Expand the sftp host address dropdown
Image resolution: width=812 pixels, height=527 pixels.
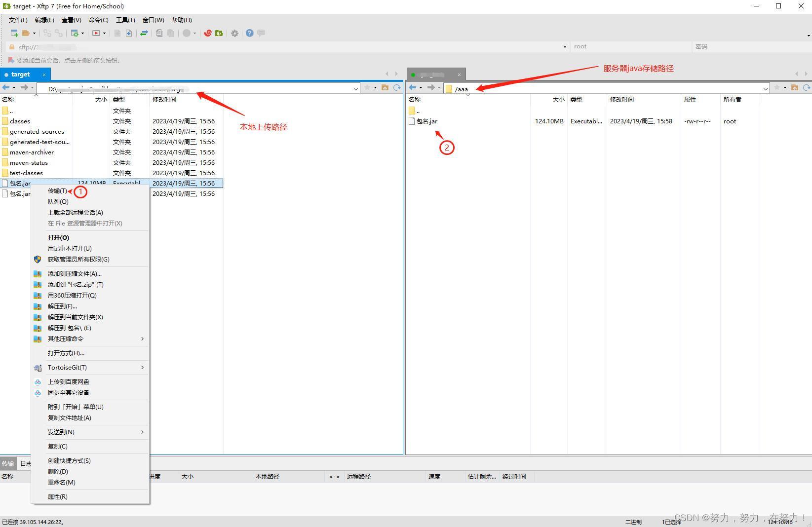click(565, 47)
